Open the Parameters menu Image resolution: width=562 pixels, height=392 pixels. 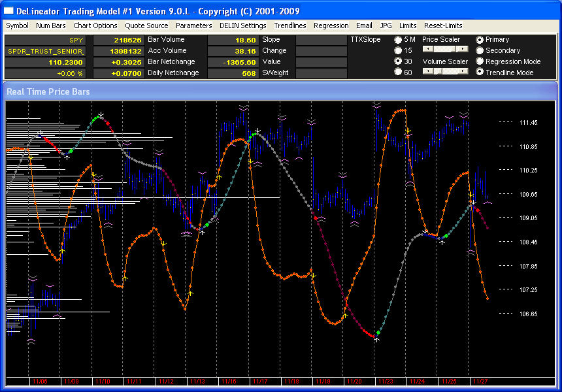[x=194, y=25]
